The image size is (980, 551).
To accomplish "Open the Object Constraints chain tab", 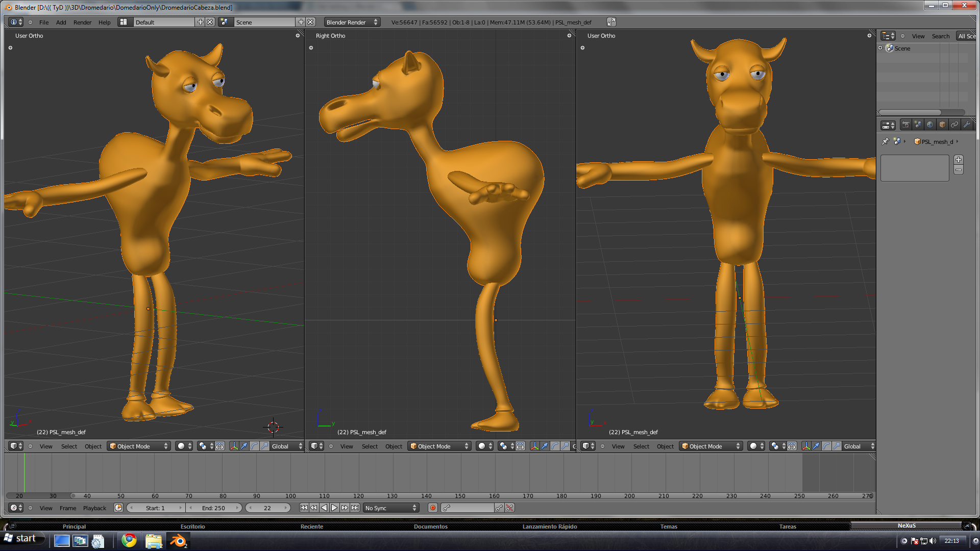I will (954, 125).
